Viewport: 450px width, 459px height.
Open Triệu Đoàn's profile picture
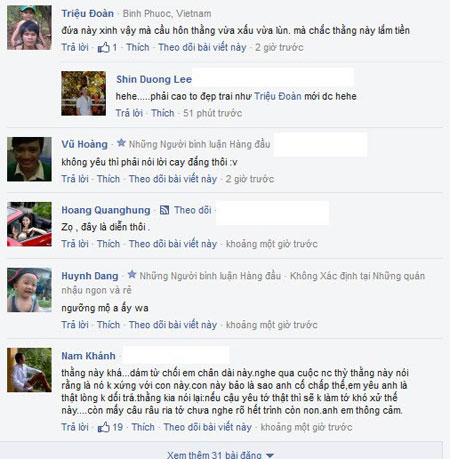[x=29, y=27]
